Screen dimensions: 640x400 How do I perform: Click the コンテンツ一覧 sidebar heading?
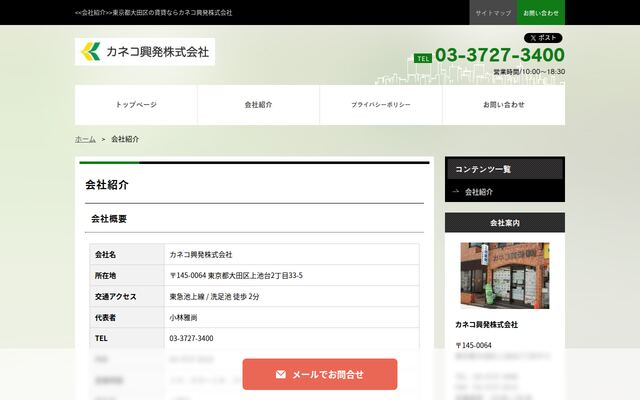tap(505, 169)
